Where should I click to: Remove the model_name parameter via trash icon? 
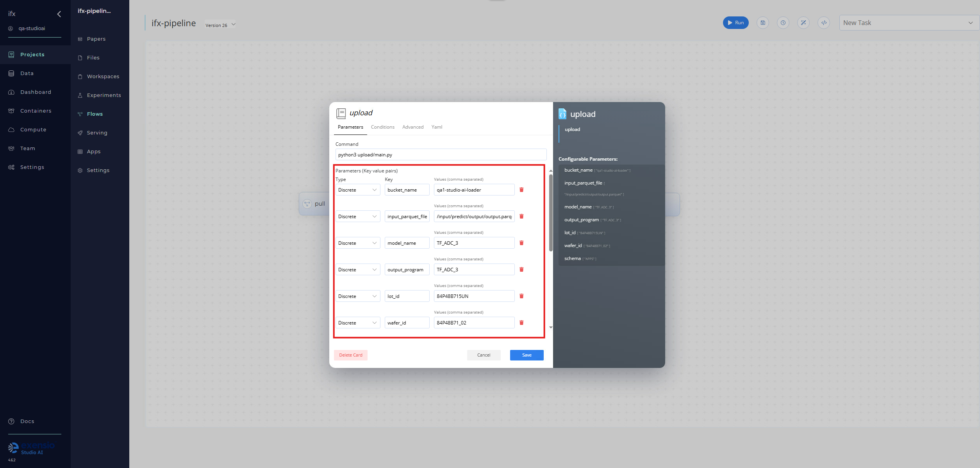point(521,243)
